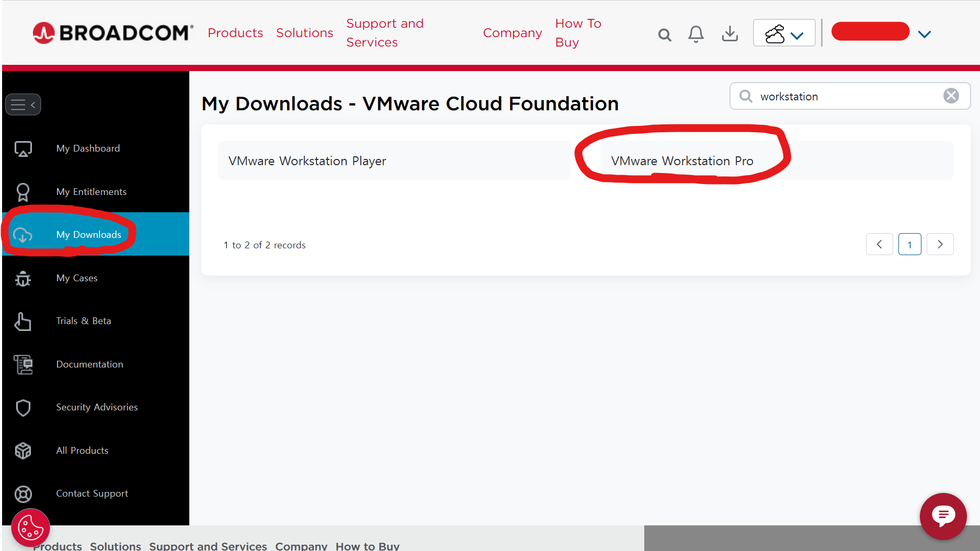Click the All Products cube icon

23,451
